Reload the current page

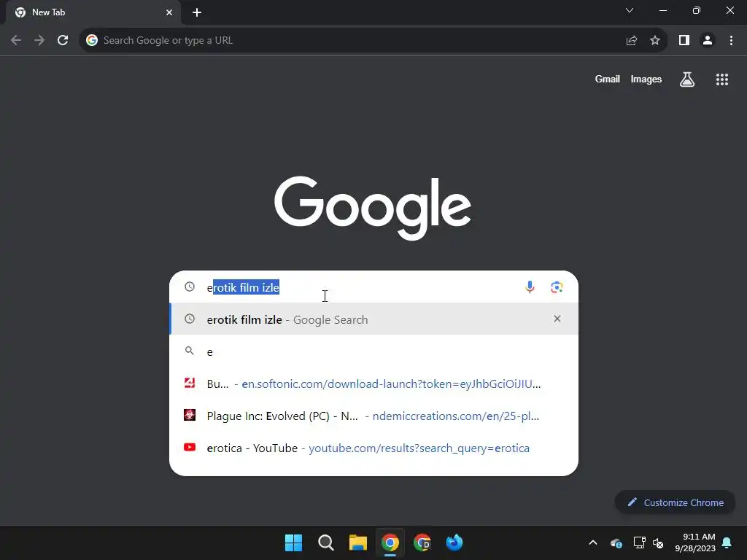coord(63,41)
